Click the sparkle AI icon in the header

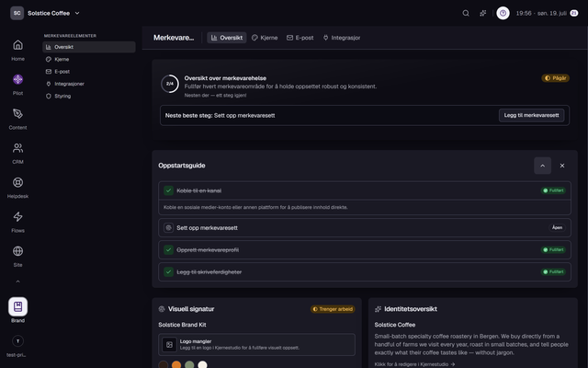(483, 13)
